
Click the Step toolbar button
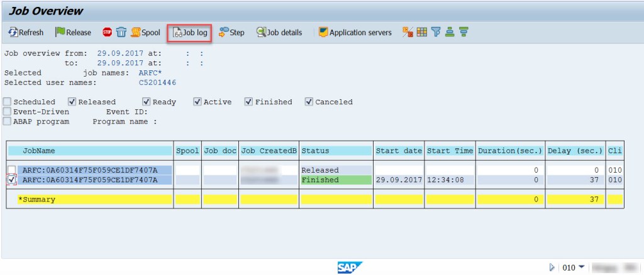click(x=231, y=33)
